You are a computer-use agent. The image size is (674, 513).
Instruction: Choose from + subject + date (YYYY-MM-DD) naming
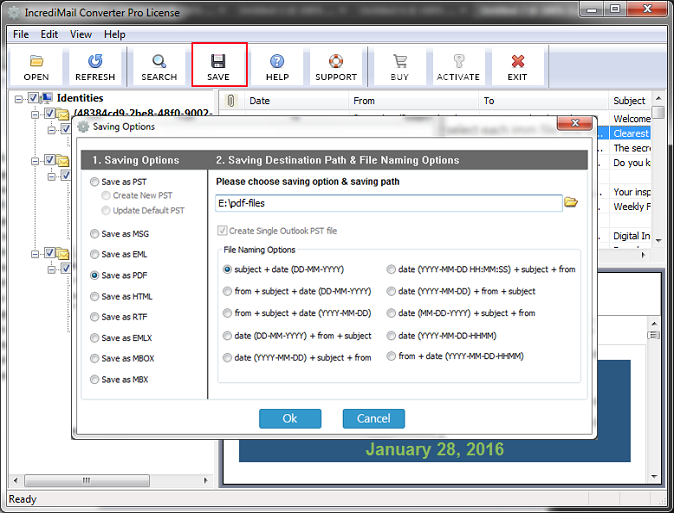tap(227, 313)
